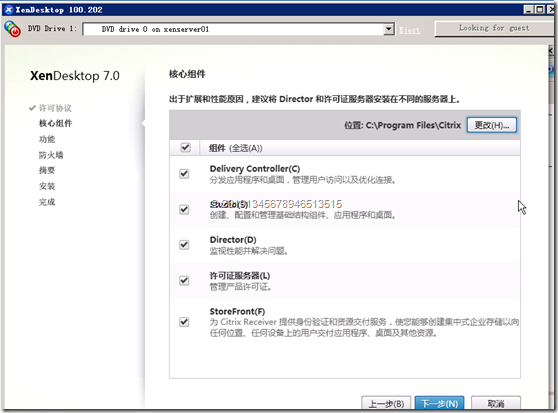558x413 pixels.
Task: Select the 功能 step in sidebar
Action: pyautogui.click(x=47, y=139)
